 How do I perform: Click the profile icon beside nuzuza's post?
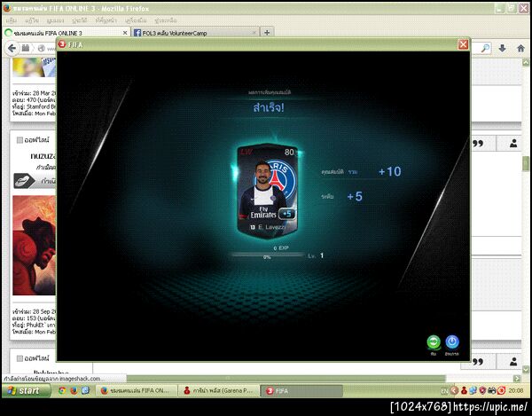513,144
